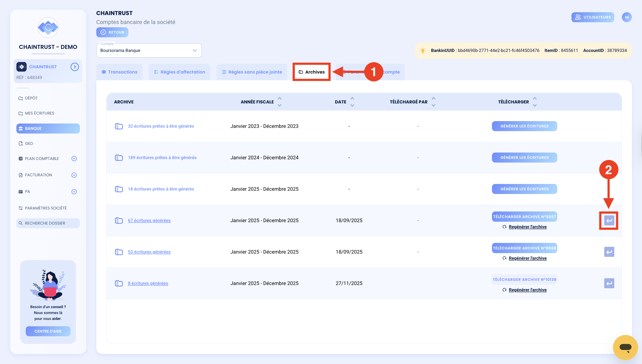Image resolution: width=642 pixels, height=364 pixels.
Task: Click folder icon of 67 écritures row
Action: click(119, 220)
